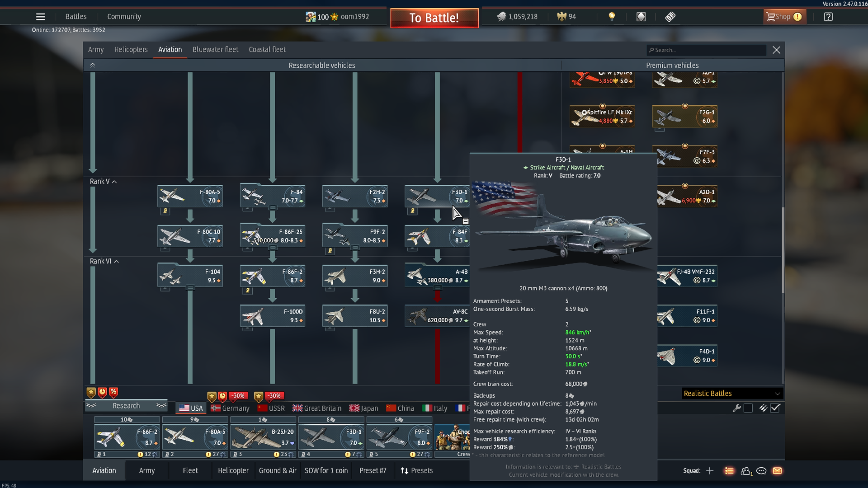Collapse the Research panel toggle
This screenshot has height=488, width=868.
pyautogui.click(x=126, y=406)
